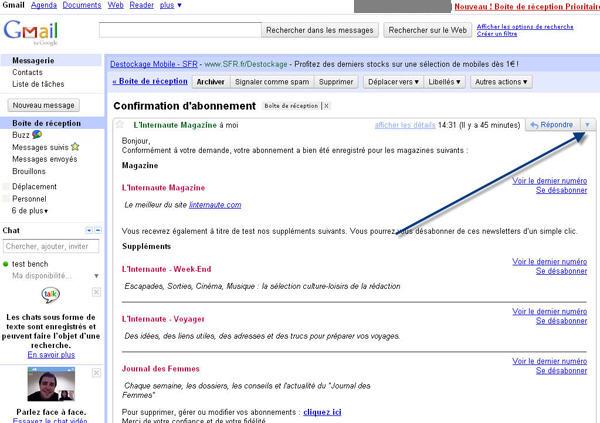Close the video chat promo
Image resolution: width=600 pixels, height=423 pixels.
(96, 372)
